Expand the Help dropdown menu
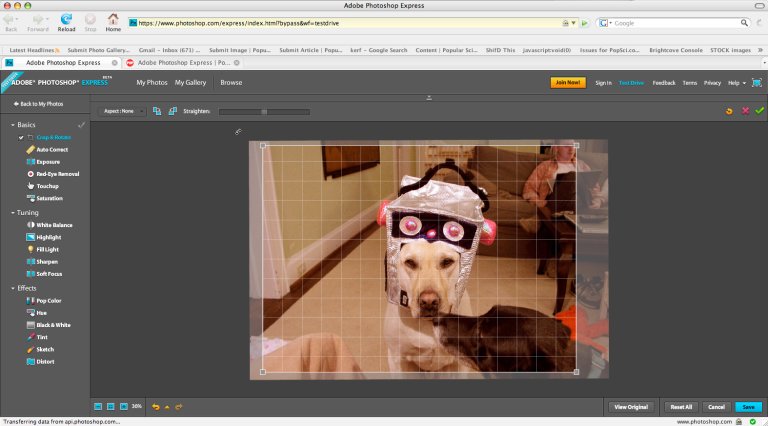 pos(738,83)
